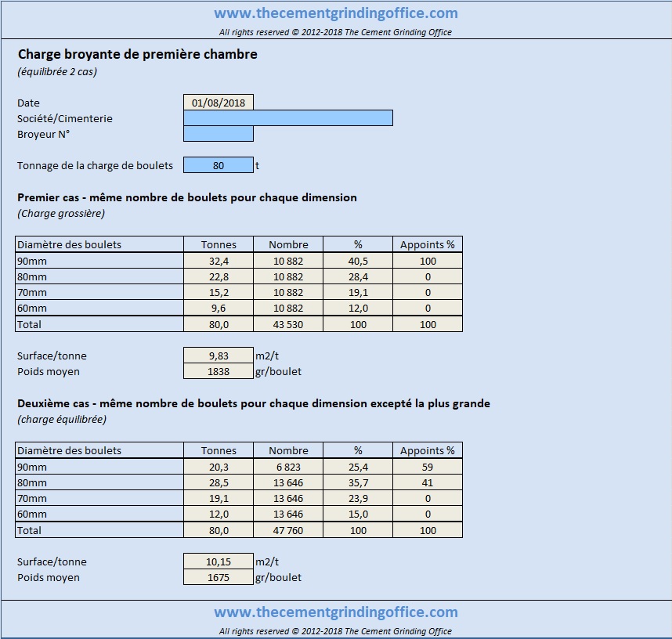Select the 23,9 percent cell
This screenshot has width=672, height=639.
[x=358, y=498]
